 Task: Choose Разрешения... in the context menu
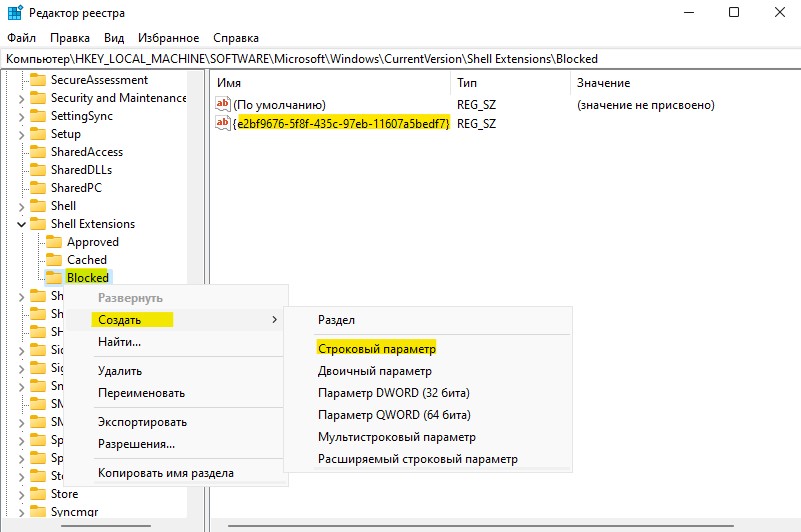coord(174,444)
